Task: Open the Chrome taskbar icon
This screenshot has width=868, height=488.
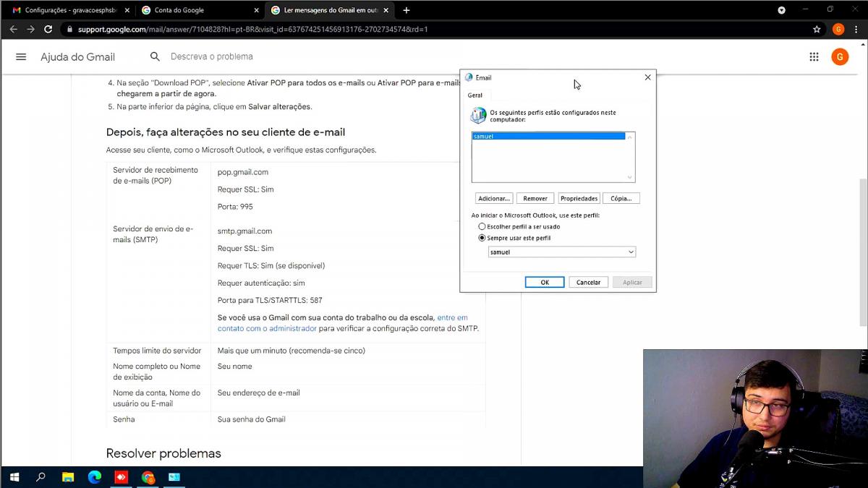Action: click(x=148, y=477)
